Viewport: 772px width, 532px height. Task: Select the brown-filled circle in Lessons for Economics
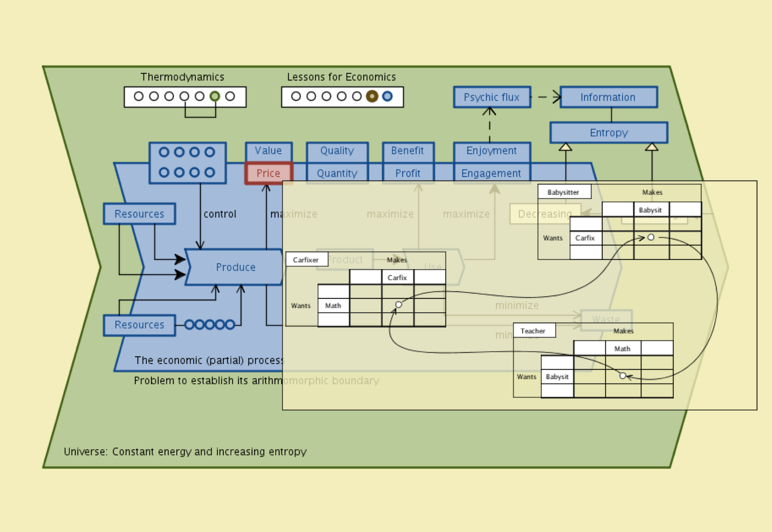pos(372,96)
